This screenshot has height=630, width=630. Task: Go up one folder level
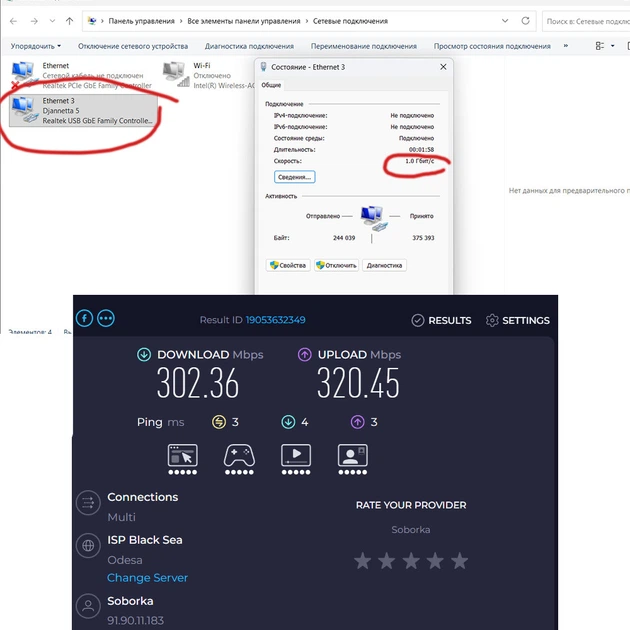70,21
